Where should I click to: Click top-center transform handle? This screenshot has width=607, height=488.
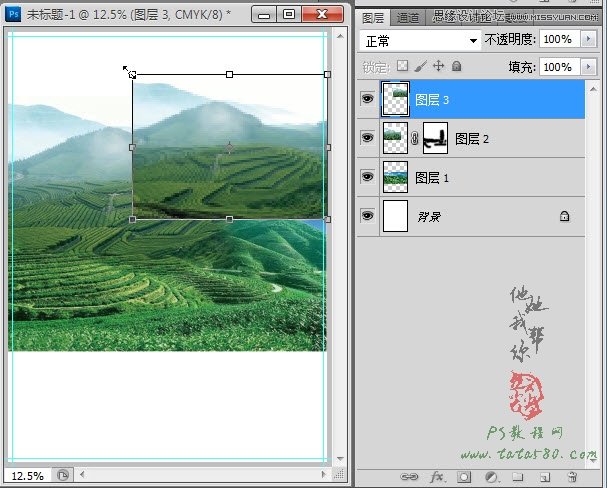[230, 74]
